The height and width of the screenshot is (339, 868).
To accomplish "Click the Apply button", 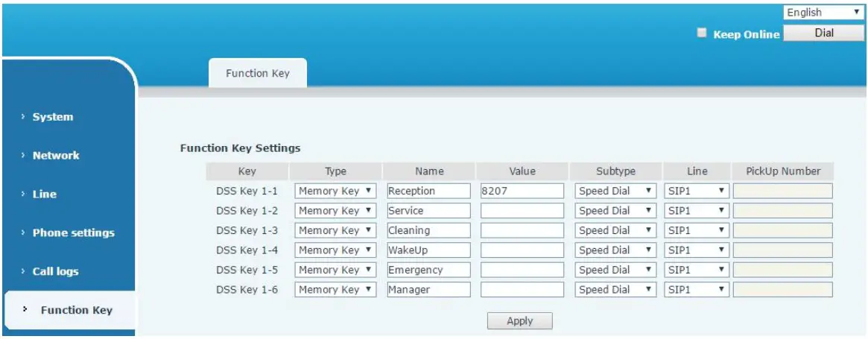I will 519,321.
